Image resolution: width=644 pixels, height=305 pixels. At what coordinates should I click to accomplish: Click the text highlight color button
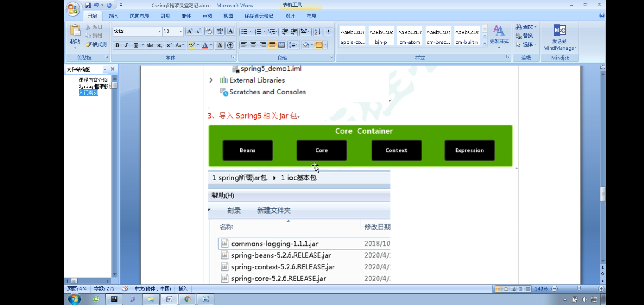[192, 45]
